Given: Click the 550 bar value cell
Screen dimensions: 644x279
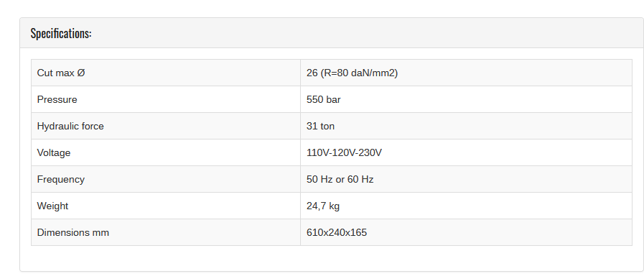Looking at the screenshot, I should pyautogui.click(x=466, y=99).
